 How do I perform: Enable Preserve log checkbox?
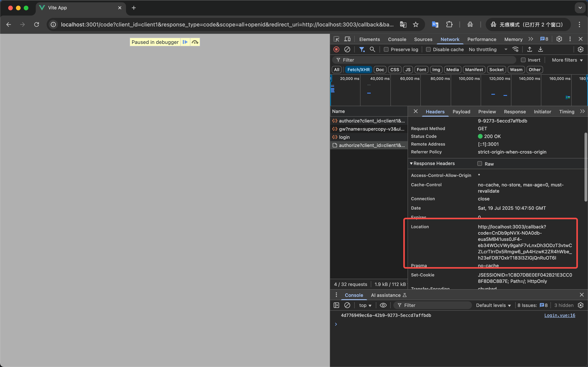[x=386, y=50]
